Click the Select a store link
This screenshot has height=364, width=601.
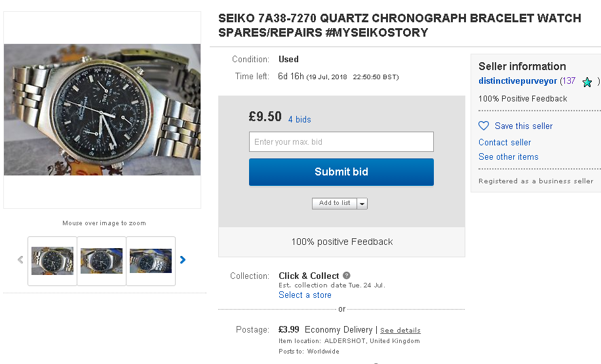pos(305,295)
